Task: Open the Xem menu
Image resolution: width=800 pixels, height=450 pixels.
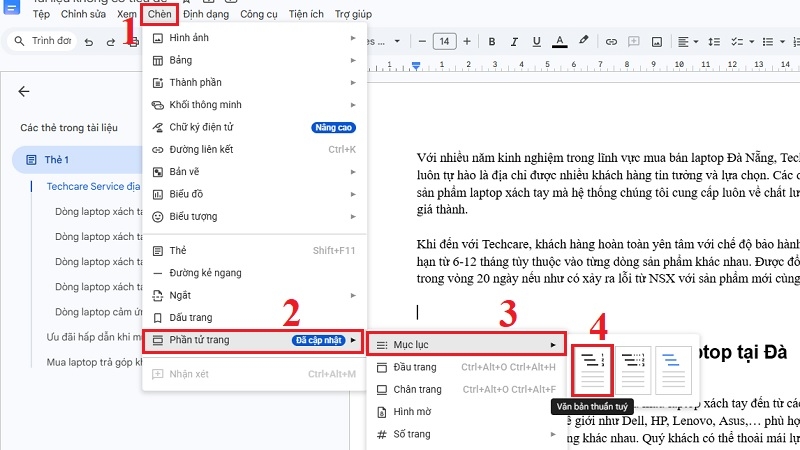Action: [127, 14]
